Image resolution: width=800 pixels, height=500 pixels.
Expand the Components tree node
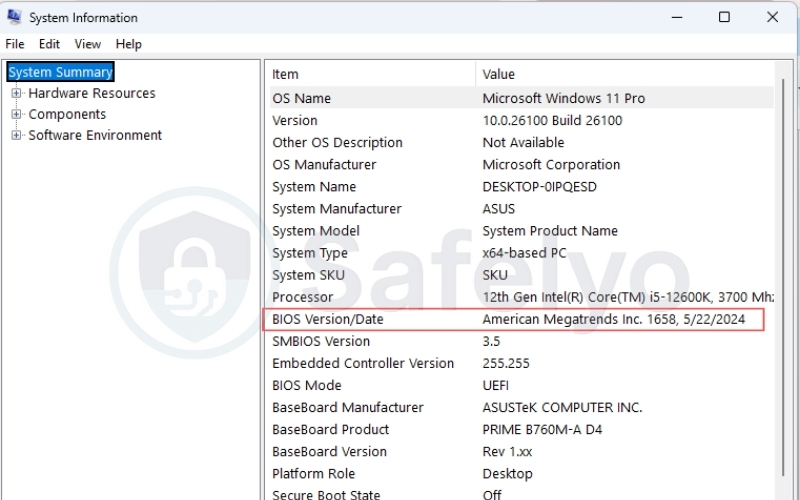click(16, 114)
